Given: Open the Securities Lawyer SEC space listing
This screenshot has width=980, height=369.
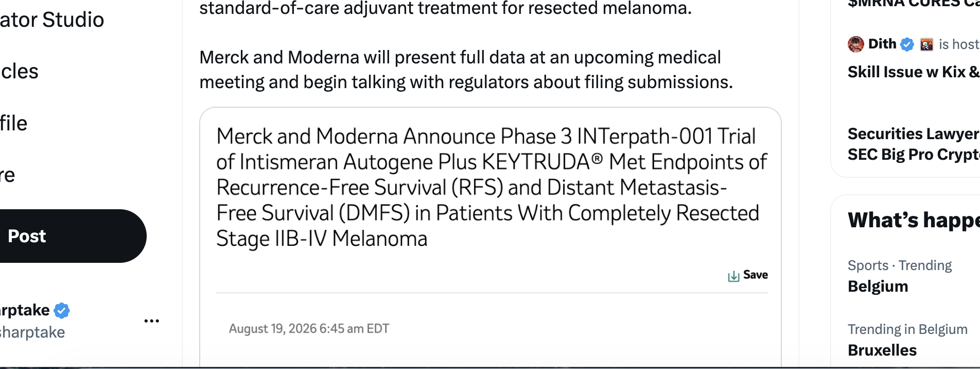Looking at the screenshot, I should click(x=913, y=144).
